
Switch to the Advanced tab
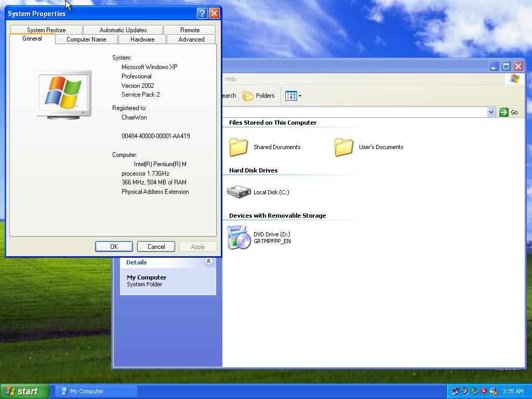pyautogui.click(x=191, y=39)
